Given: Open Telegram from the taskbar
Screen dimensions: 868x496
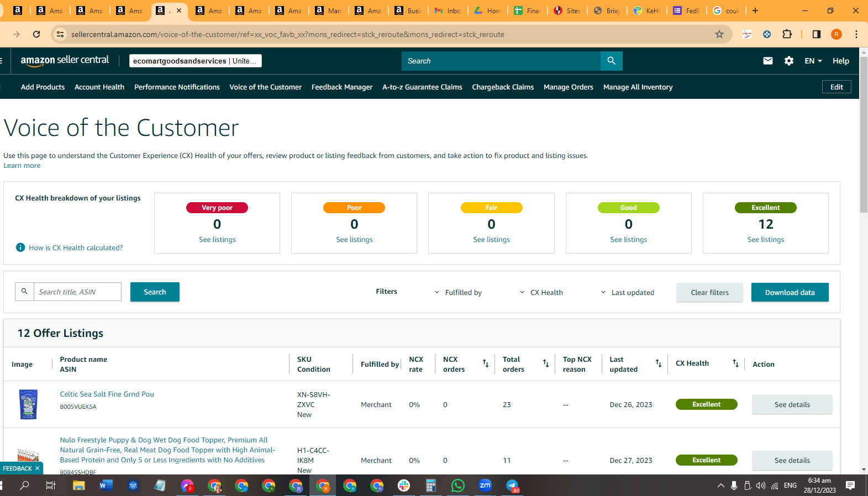Looking at the screenshot, I should (512, 486).
